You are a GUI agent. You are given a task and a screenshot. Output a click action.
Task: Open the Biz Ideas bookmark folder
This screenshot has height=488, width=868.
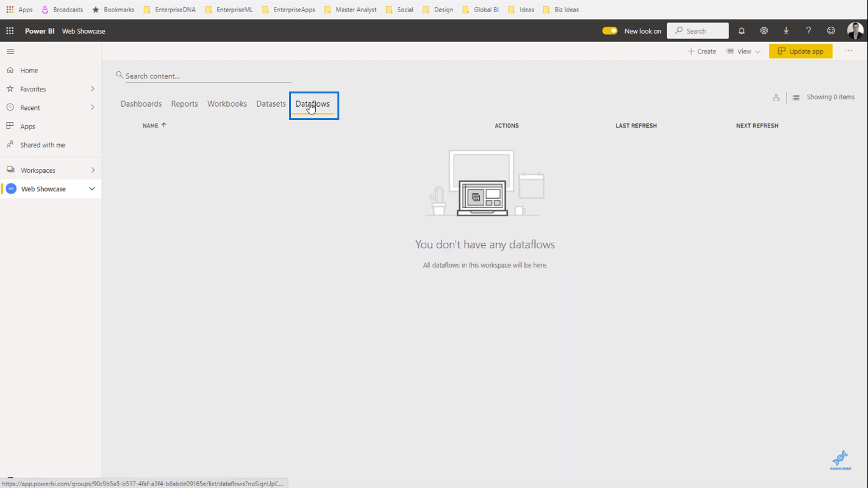pos(560,10)
